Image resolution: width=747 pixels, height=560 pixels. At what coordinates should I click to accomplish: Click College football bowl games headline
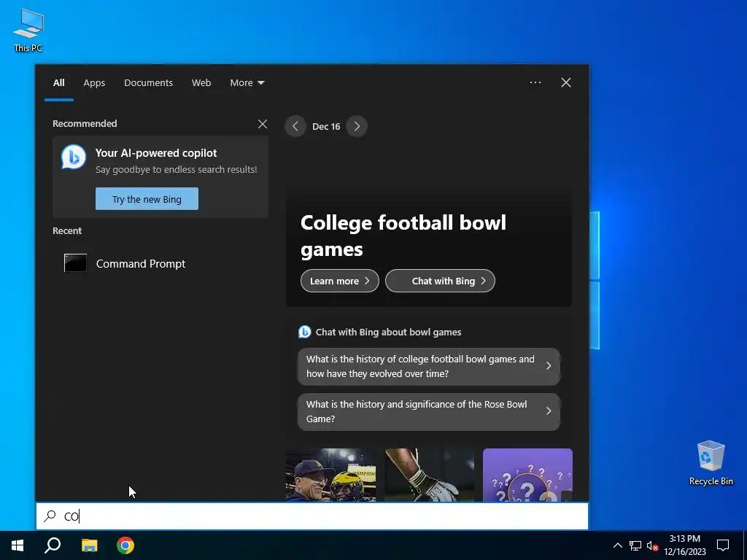tap(403, 236)
